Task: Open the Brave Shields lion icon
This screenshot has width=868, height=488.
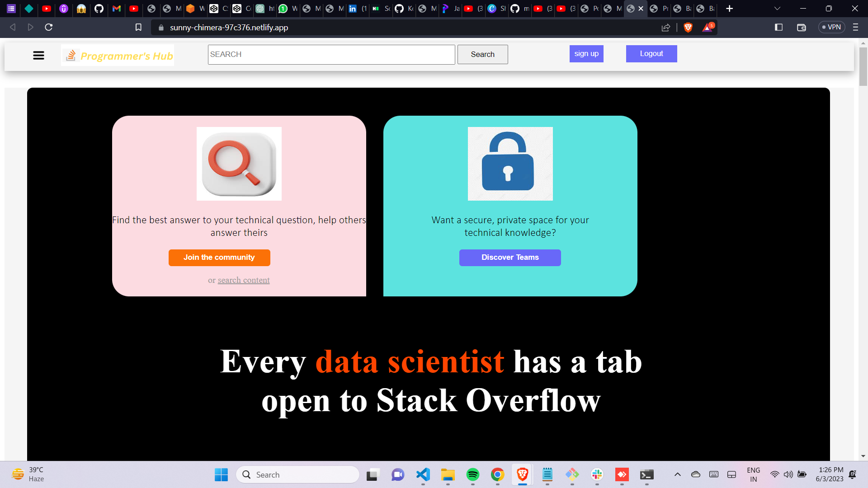Action: (688, 28)
